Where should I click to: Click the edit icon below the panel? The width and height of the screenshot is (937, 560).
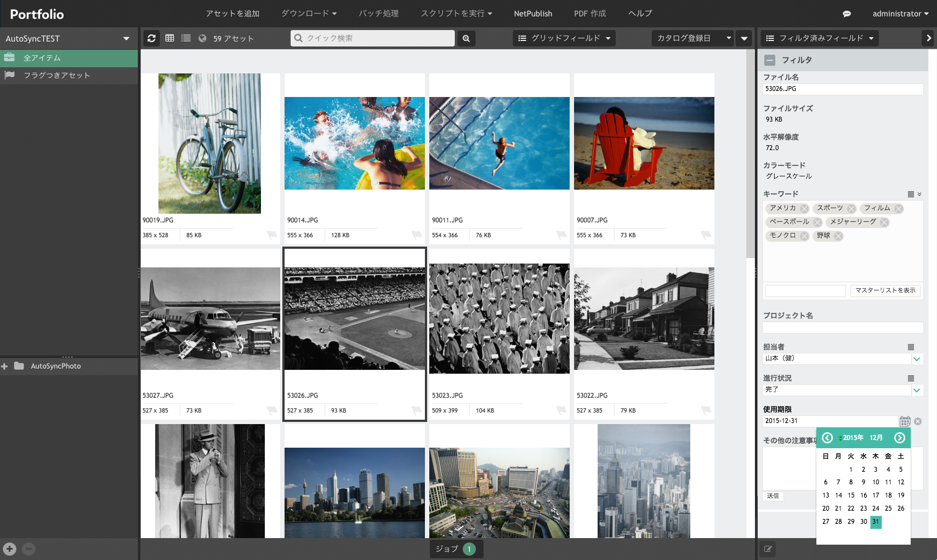pyautogui.click(x=768, y=549)
